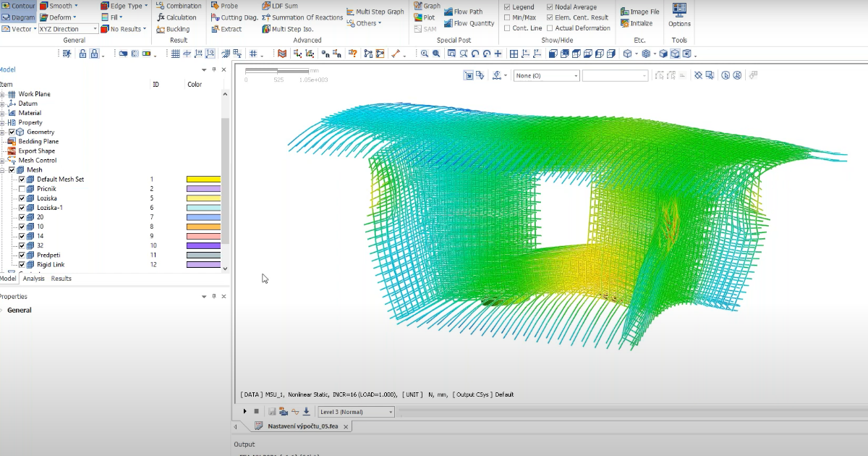The width and height of the screenshot is (868, 456).
Task: Click the Graph icon in Special Post
Action: tap(418, 6)
